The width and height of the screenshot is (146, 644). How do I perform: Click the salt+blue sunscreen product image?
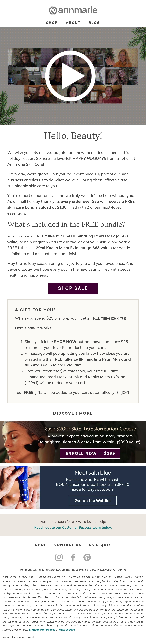tap(20, 487)
